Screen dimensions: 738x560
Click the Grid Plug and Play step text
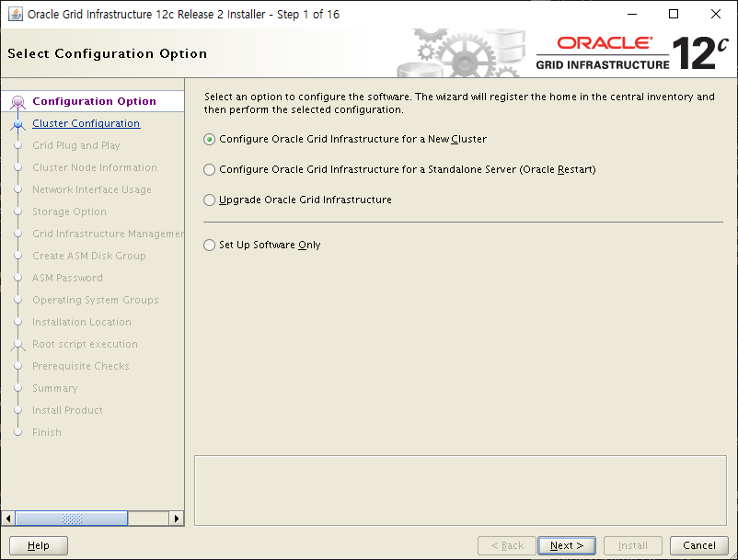(x=76, y=145)
